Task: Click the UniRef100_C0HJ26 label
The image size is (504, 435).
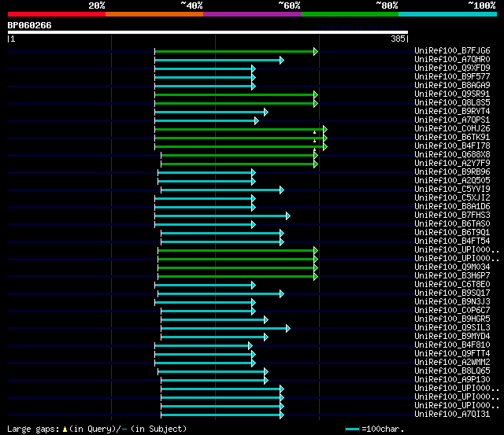Action: 452,129
